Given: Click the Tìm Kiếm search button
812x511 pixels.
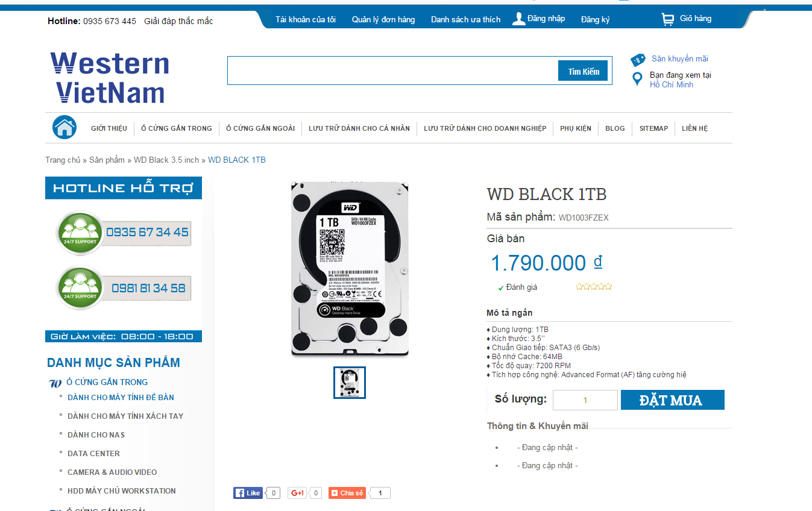Looking at the screenshot, I should click(x=584, y=71).
